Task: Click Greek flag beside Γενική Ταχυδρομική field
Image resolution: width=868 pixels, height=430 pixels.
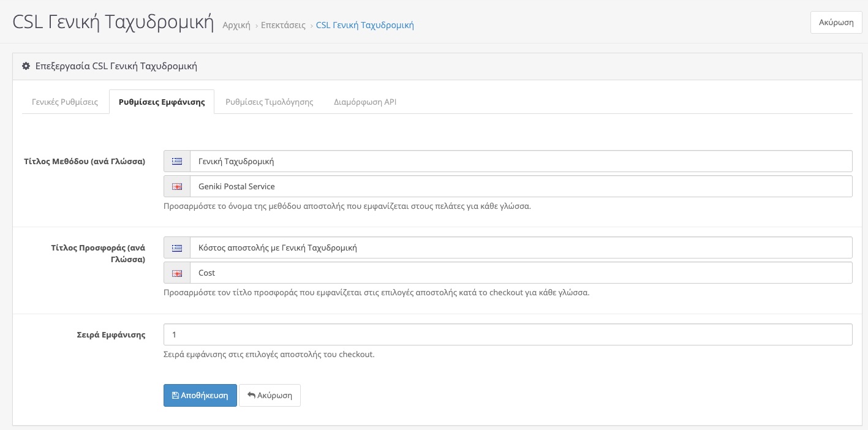Action: click(x=177, y=162)
